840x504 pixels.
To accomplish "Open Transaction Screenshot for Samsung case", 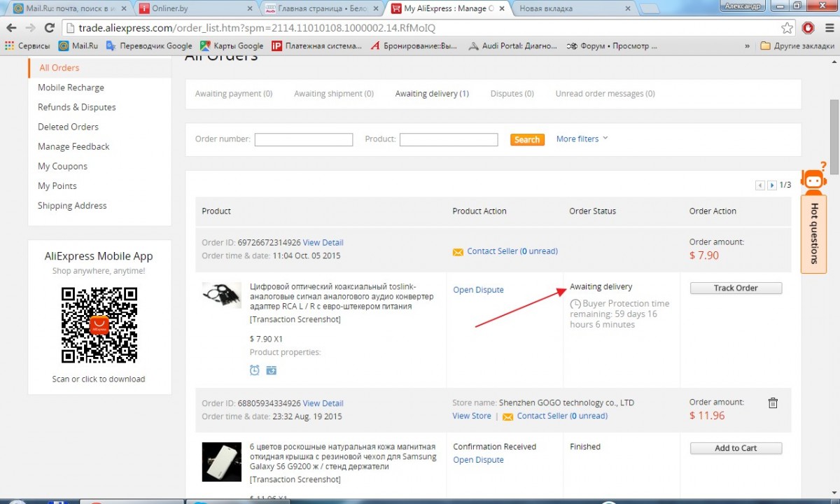I will coord(295,479).
